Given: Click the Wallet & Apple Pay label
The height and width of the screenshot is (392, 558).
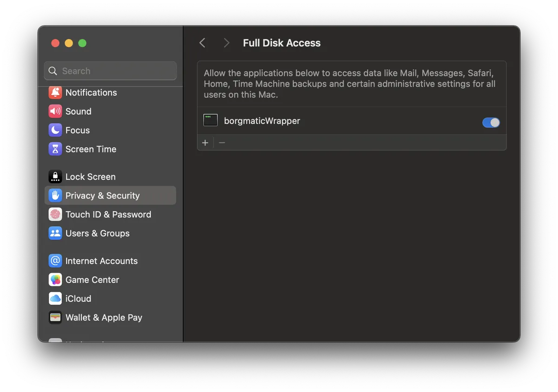Looking at the screenshot, I should (104, 318).
